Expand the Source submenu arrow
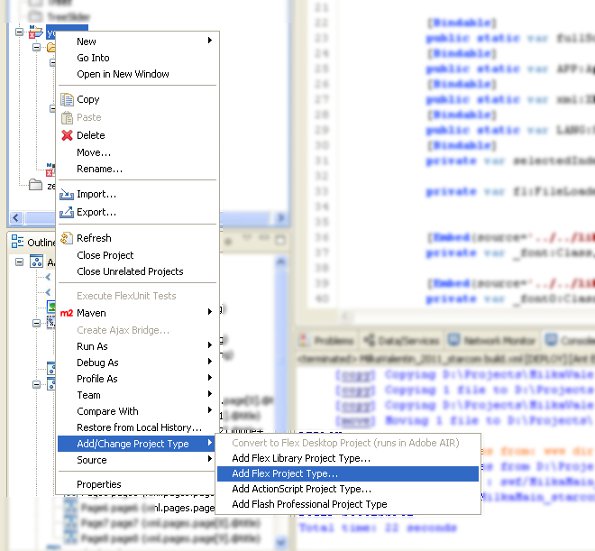The height and width of the screenshot is (551, 595). (x=210, y=459)
